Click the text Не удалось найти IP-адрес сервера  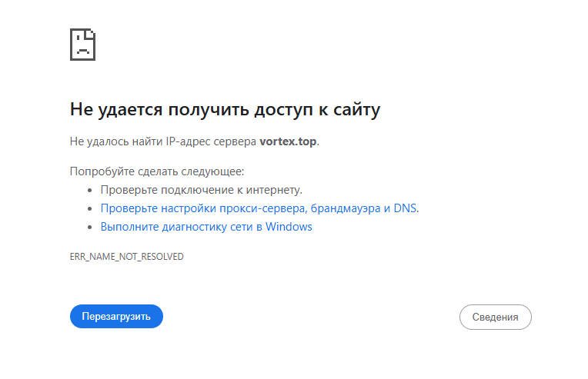[x=163, y=141]
